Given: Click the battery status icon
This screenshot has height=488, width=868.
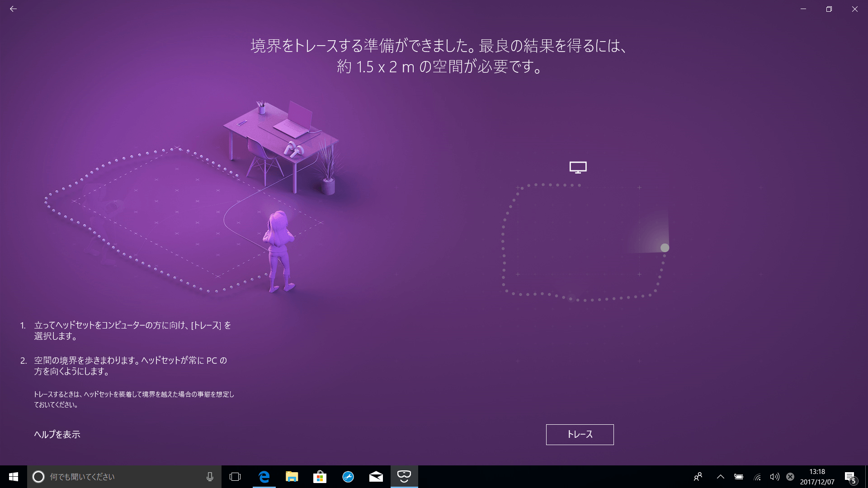Looking at the screenshot, I should pyautogui.click(x=740, y=477).
